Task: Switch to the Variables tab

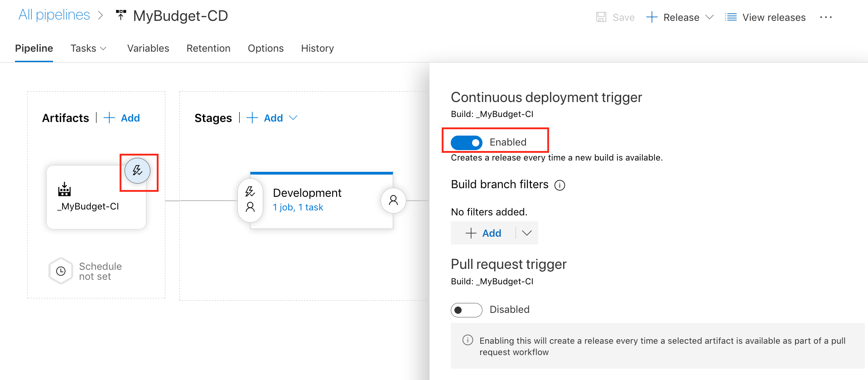Action: [x=148, y=49]
